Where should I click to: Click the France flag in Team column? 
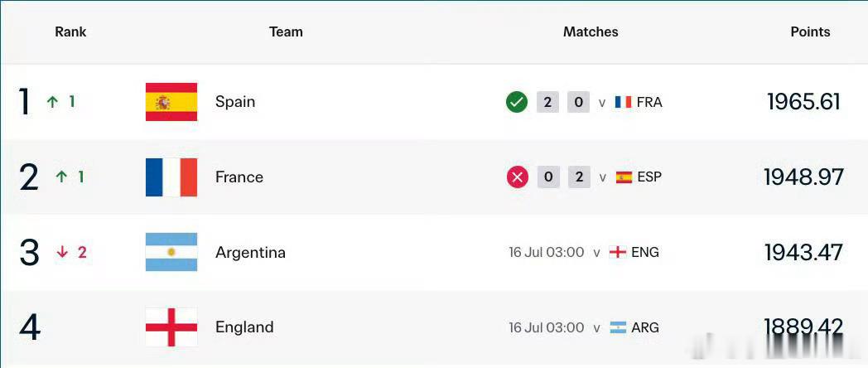(171, 177)
